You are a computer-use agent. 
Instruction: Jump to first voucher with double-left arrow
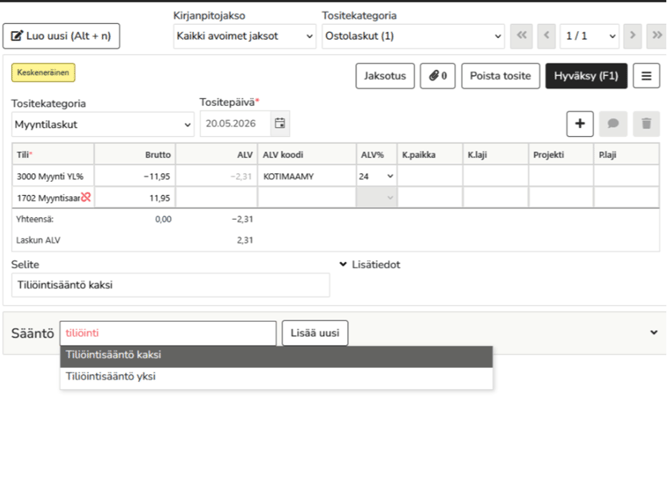coord(521,36)
